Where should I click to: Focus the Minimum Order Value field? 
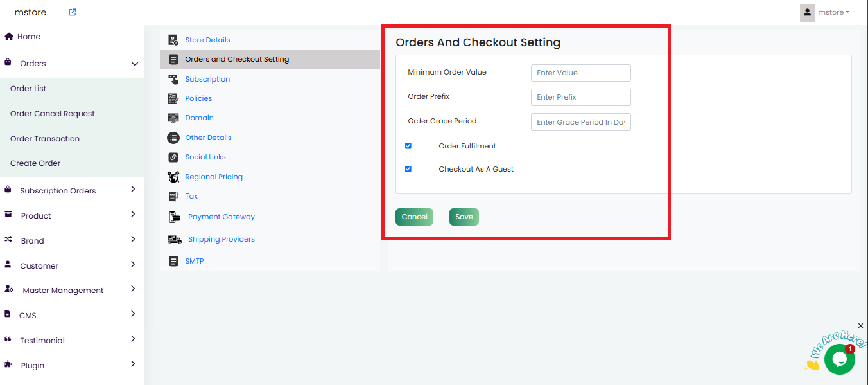click(580, 73)
